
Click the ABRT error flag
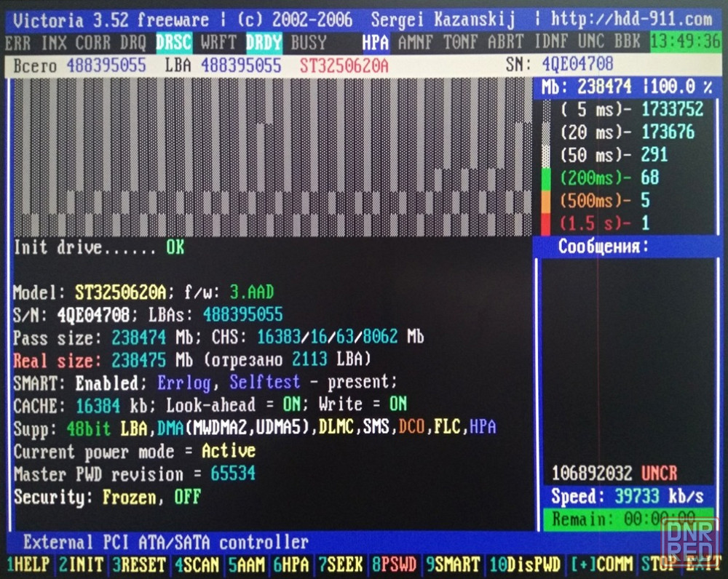tap(506, 43)
